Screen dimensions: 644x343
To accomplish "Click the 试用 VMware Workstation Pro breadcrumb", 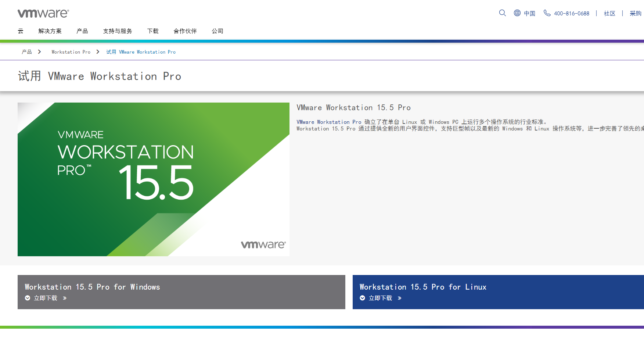I will pyautogui.click(x=141, y=52).
